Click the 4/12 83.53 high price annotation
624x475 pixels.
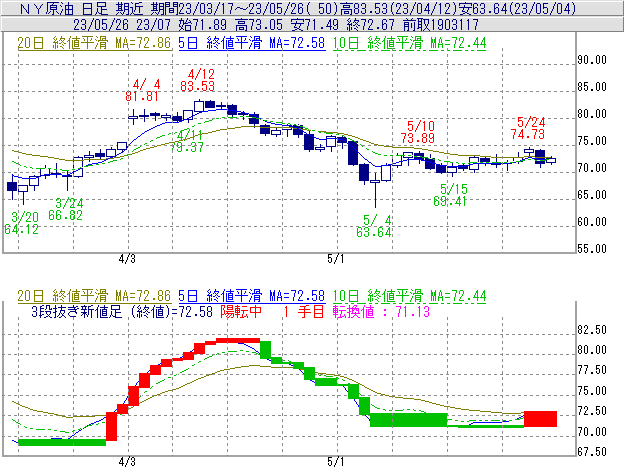(x=197, y=80)
